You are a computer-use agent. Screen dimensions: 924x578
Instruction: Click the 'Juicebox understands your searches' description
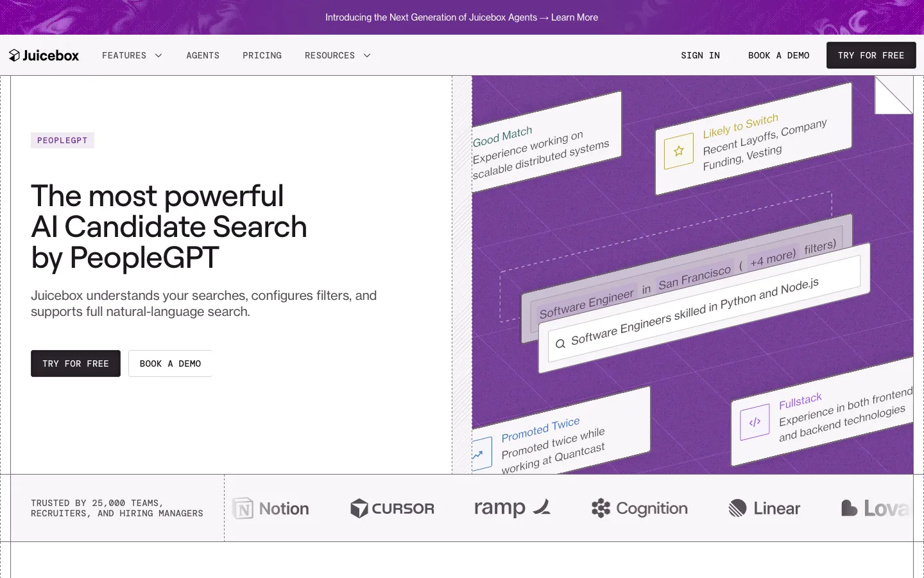click(204, 303)
